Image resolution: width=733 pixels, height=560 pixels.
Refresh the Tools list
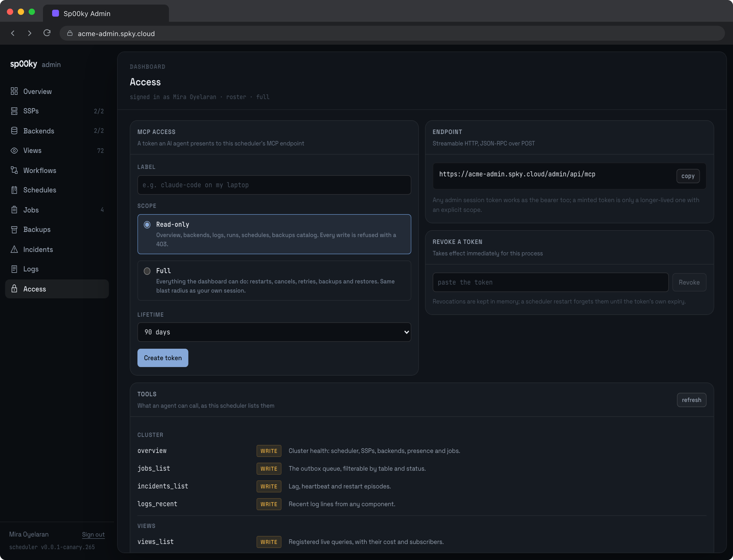[691, 400]
